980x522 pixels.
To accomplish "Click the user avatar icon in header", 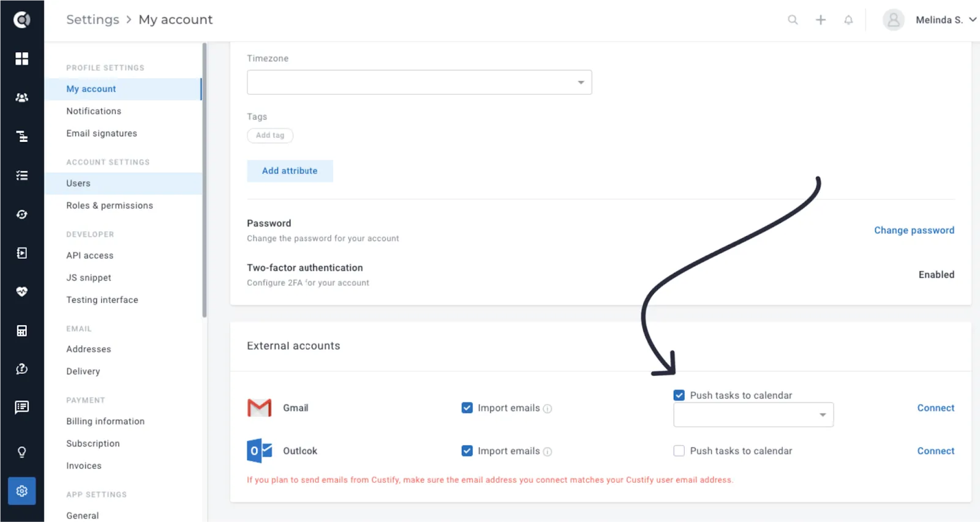I will [x=893, y=20].
